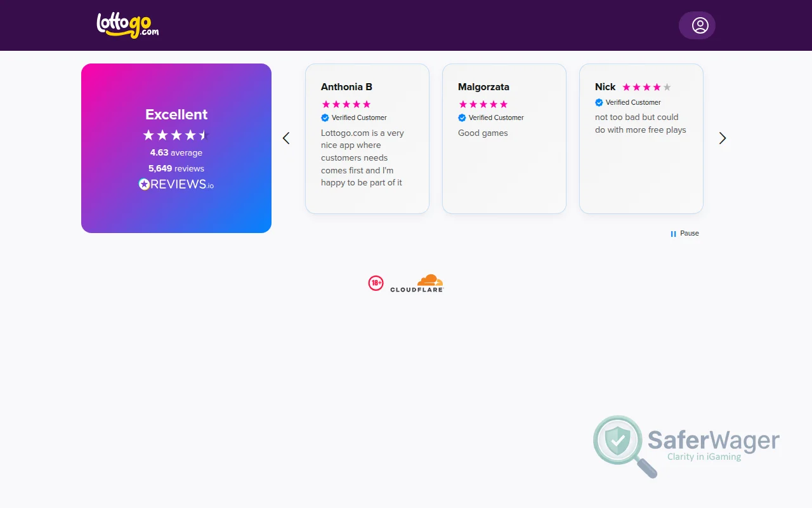Open the user account icon
The height and width of the screenshot is (508, 812).
click(697, 25)
